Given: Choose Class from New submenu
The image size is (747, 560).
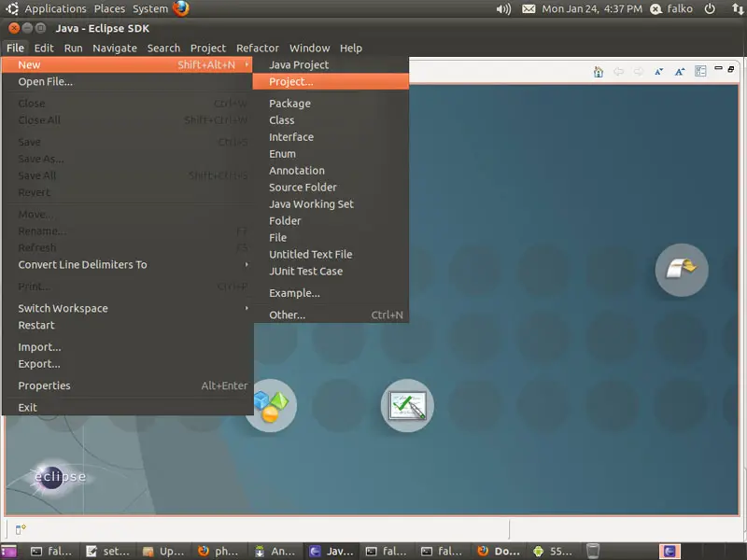Looking at the screenshot, I should click(331, 120).
